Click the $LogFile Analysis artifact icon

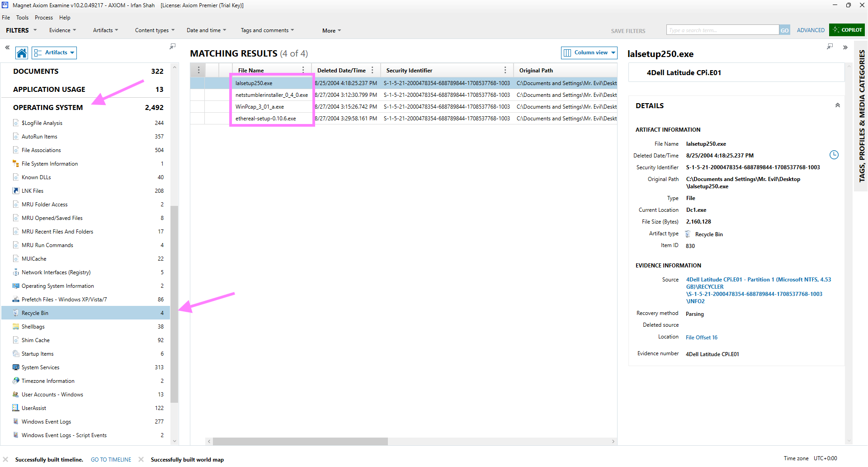[x=16, y=123]
